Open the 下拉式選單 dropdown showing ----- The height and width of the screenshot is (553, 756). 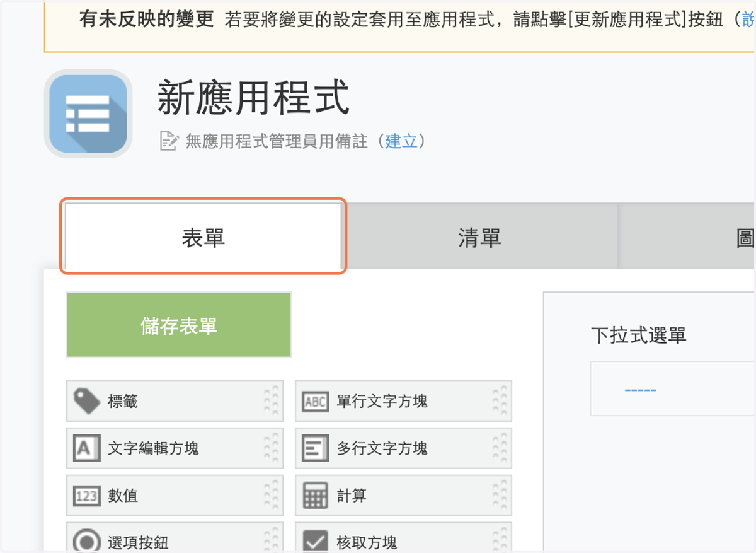(x=672, y=389)
